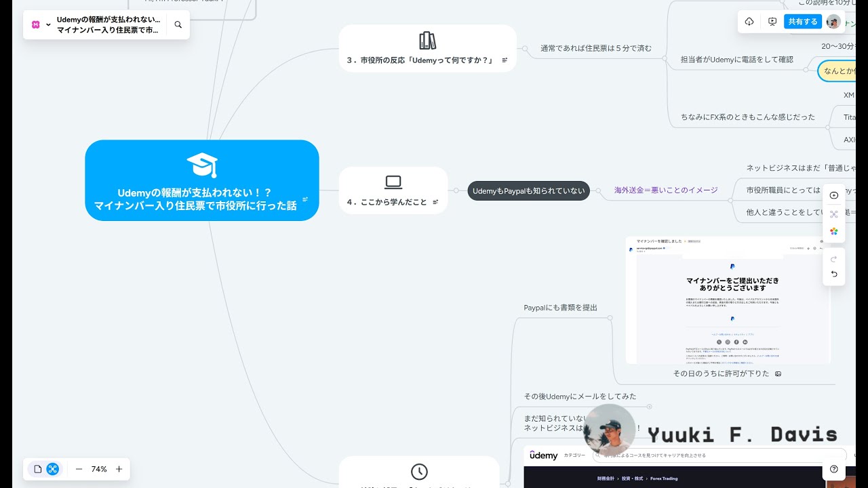The image size is (868, 488).
Task: Collapse branch of ちなみにFX系のときもこんな感じだった
Action: pos(827,127)
